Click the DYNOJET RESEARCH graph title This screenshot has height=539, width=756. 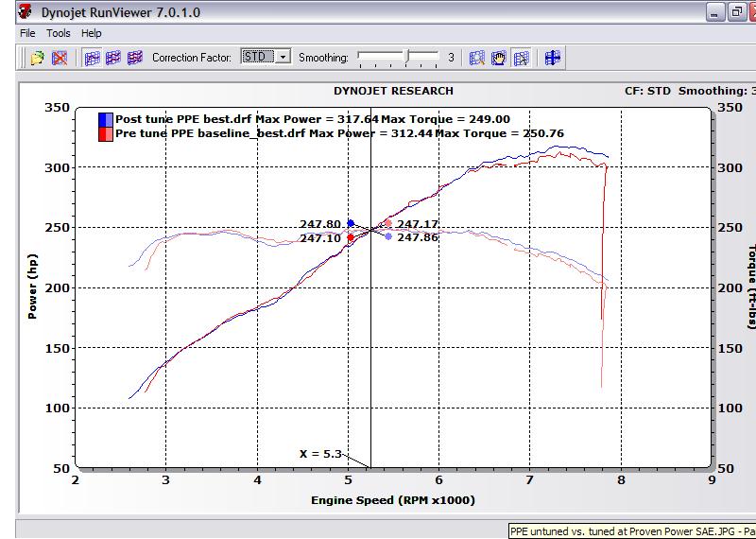click(x=393, y=91)
